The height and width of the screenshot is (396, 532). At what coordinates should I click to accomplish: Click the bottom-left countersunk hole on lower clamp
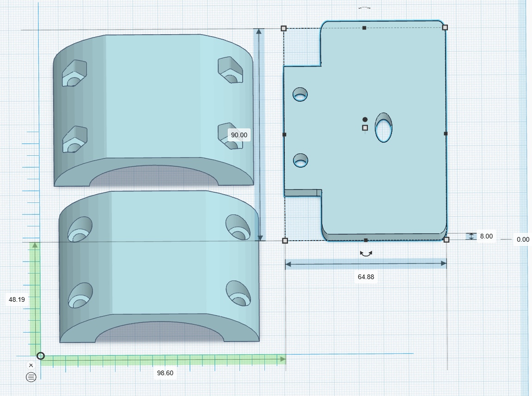pyautogui.click(x=80, y=296)
